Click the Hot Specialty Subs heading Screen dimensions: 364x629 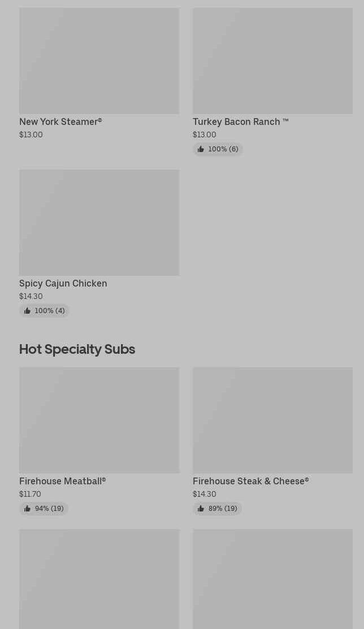point(77,349)
